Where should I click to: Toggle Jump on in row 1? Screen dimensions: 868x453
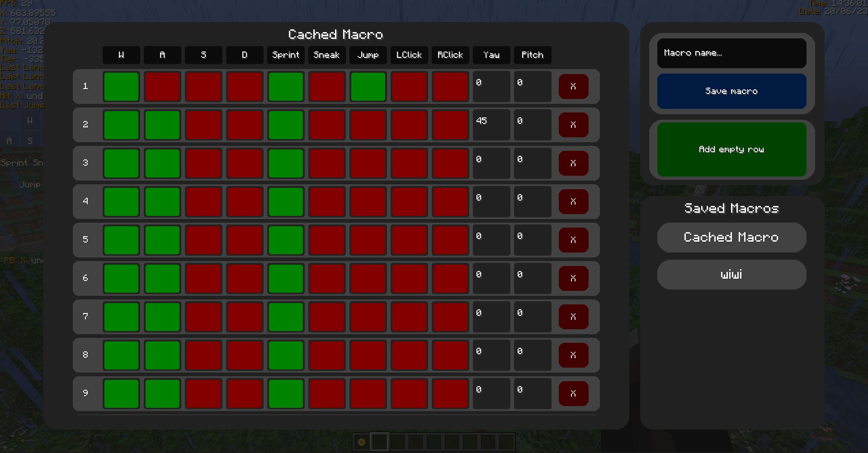(x=368, y=86)
